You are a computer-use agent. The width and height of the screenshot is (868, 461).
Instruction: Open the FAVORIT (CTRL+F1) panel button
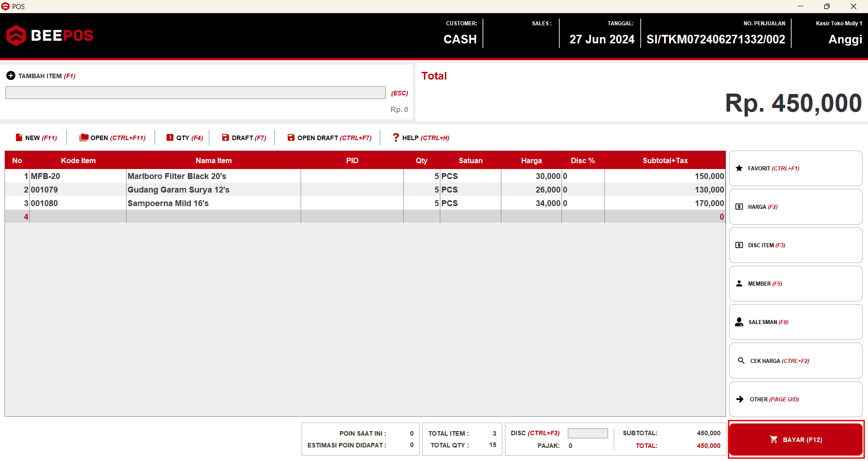click(x=796, y=168)
